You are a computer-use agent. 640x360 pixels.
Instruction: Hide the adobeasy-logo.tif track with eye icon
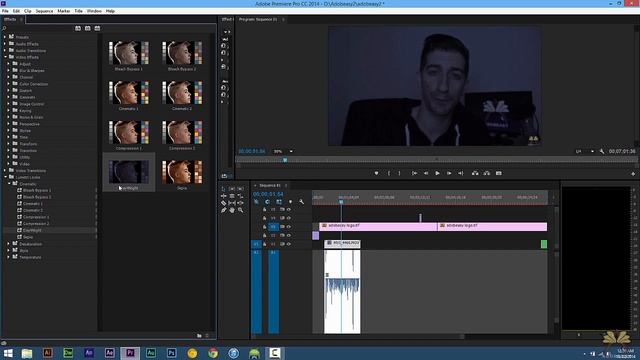pyautogui.click(x=289, y=227)
